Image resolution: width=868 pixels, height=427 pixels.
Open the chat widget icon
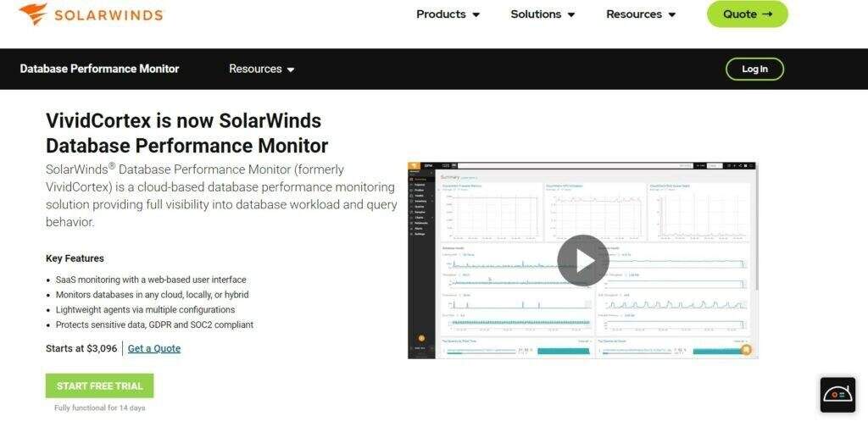click(837, 395)
